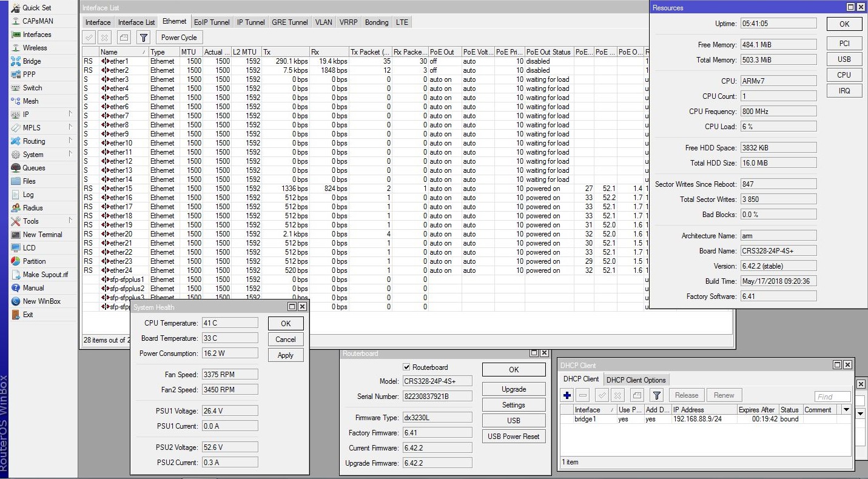Image resolution: width=868 pixels, height=479 pixels.
Task: Click Settings in the Routerboard window
Action: coord(514,405)
